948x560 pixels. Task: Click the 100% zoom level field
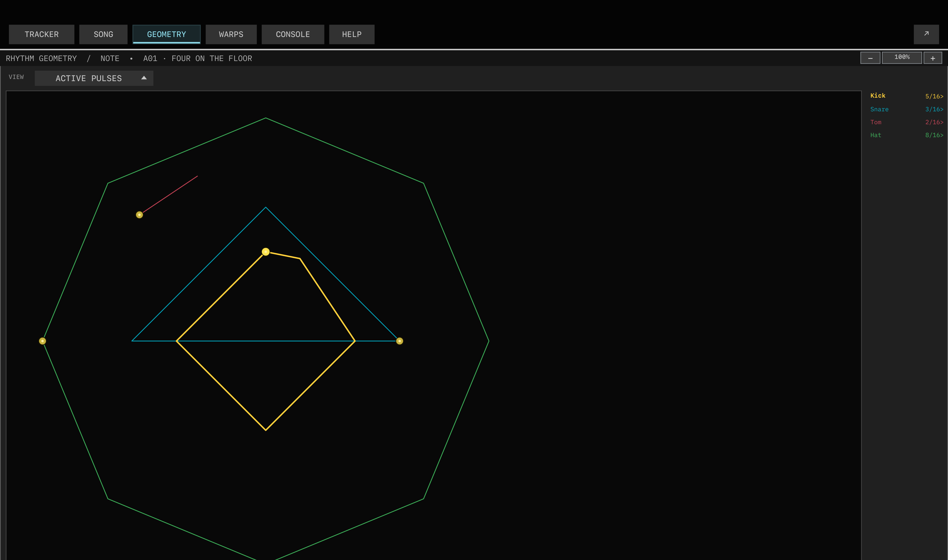[x=902, y=58]
